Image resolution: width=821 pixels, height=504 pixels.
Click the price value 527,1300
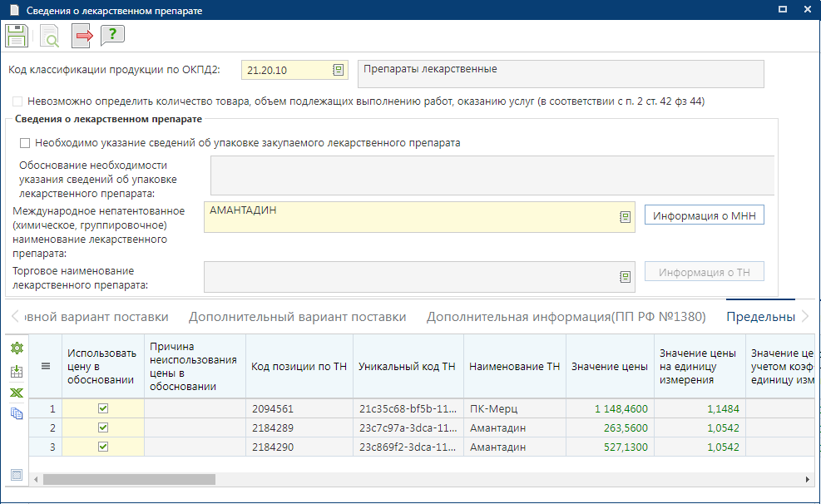tap(610, 447)
